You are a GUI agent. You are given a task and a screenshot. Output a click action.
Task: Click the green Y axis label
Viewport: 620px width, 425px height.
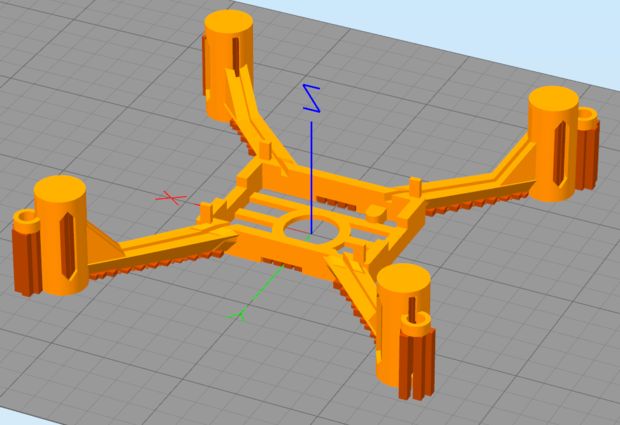tap(237, 314)
